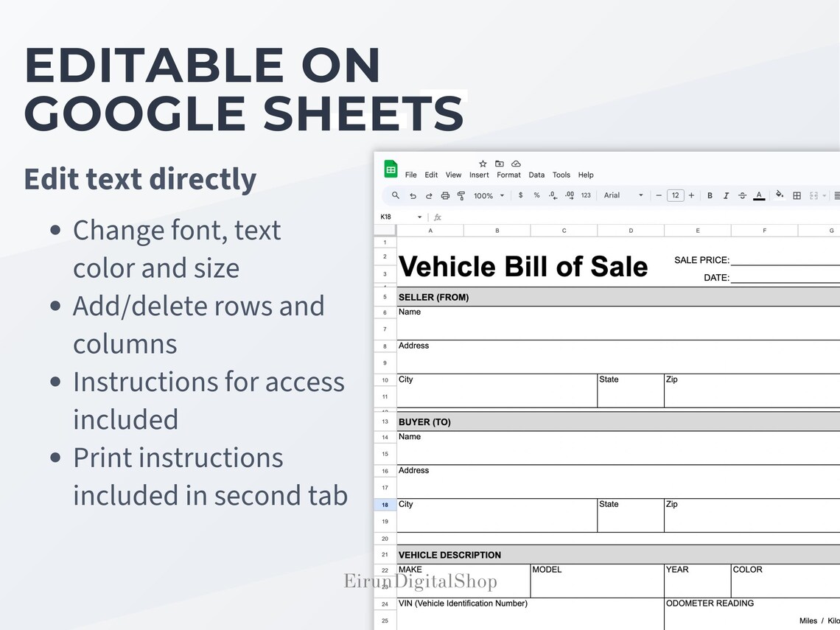Select the VEHICLE DESCRIPTION header cell
The width and height of the screenshot is (840, 630).
(618, 555)
